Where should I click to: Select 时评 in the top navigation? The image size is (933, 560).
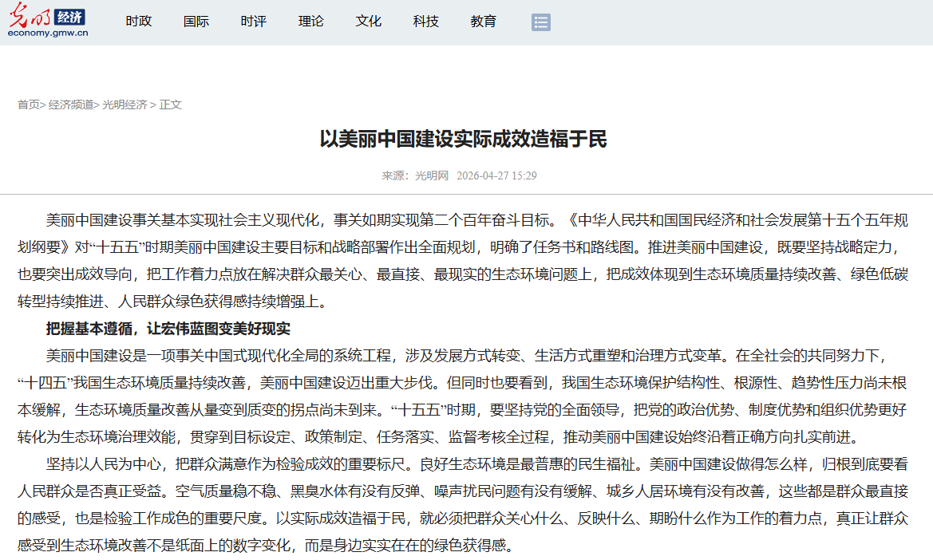(x=254, y=22)
